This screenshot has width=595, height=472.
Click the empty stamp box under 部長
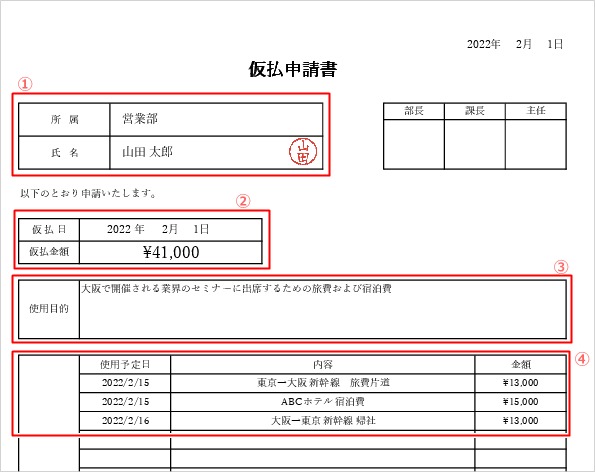coord(414,144)
